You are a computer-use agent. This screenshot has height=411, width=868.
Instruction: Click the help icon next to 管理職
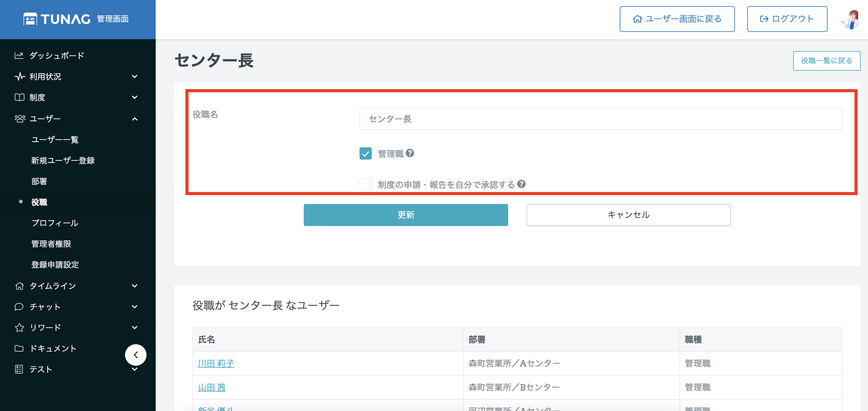tap(410, 153)
